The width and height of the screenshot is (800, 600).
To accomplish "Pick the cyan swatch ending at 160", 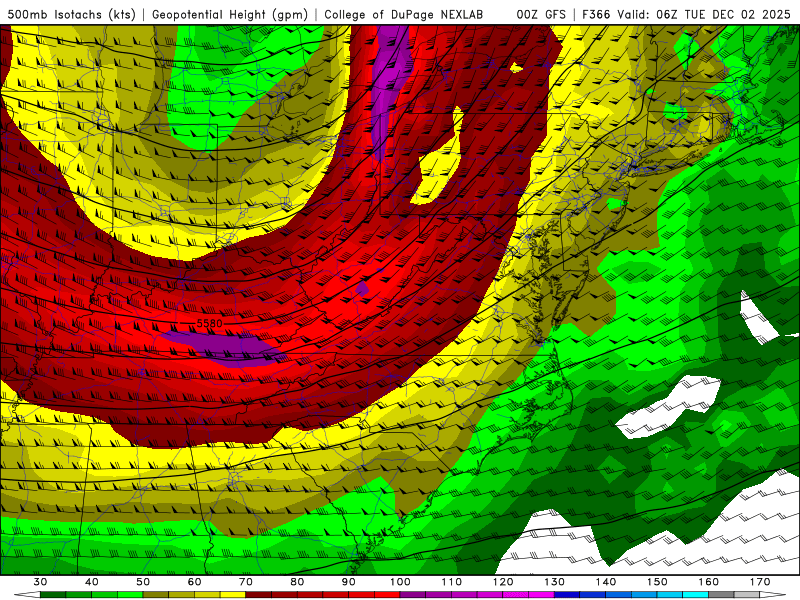I will 695,595.
